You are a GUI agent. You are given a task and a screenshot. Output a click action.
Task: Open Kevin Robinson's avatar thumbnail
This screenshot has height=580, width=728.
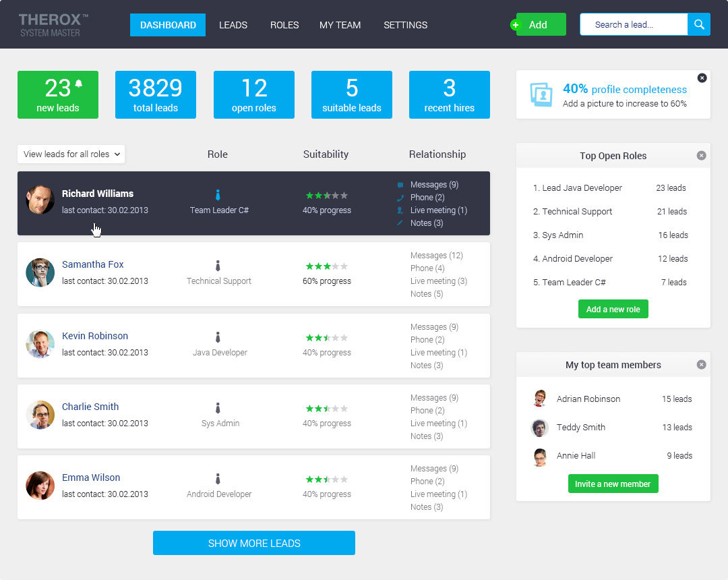point(40,344)
